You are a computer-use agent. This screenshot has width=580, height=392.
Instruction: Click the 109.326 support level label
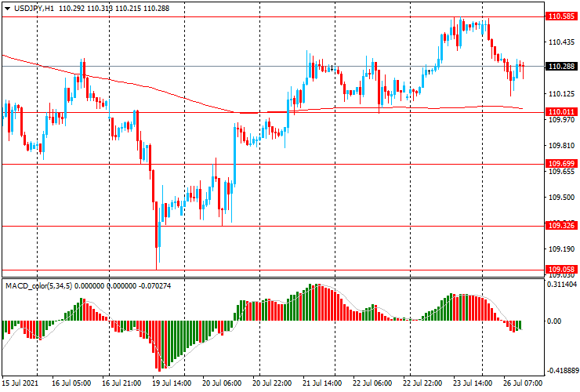(561, 226)
